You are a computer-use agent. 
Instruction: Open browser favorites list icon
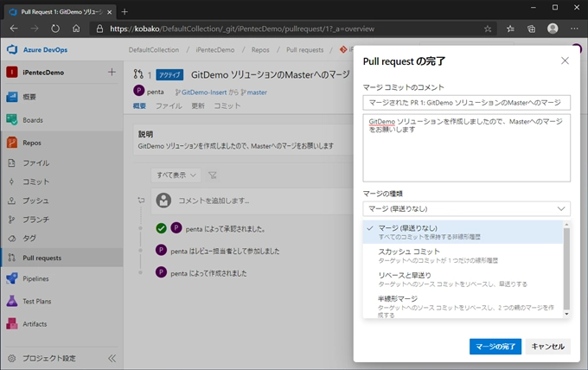(510, 29)
